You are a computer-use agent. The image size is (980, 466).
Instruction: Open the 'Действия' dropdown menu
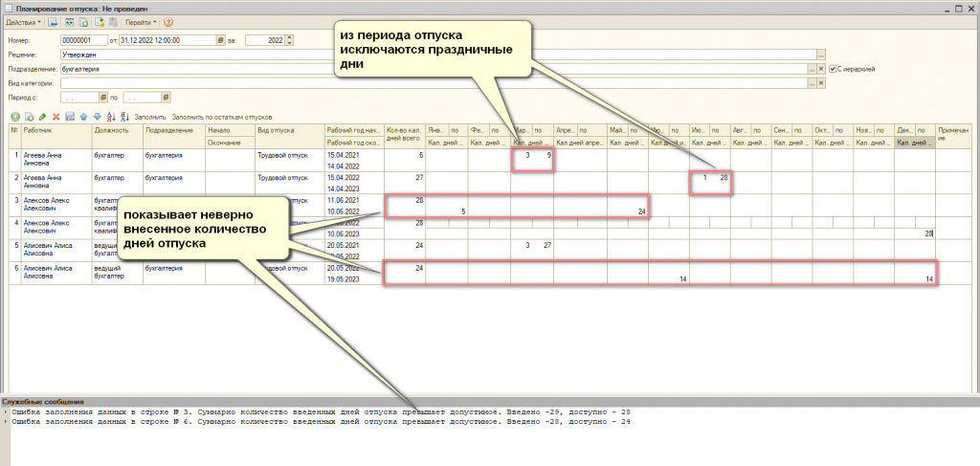(25, 21)
